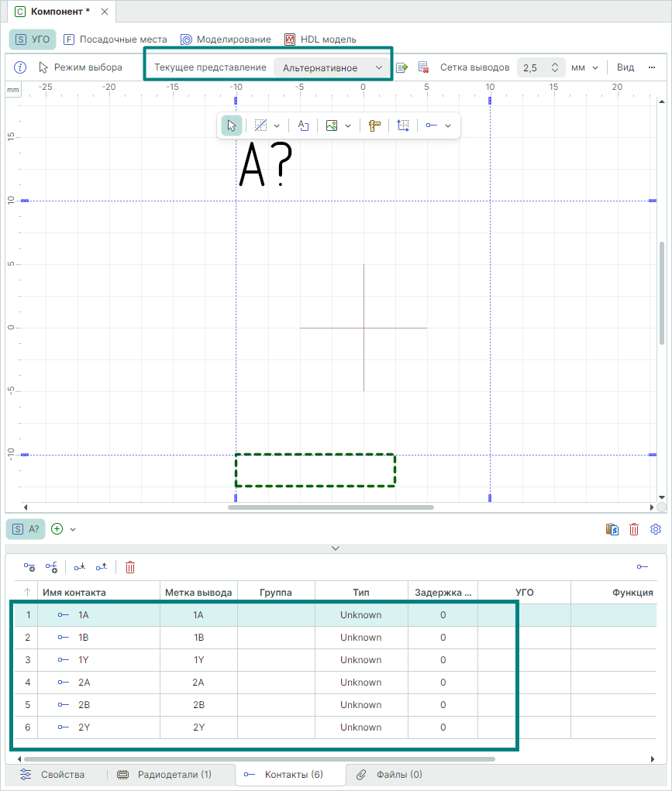The height and width of the screenshot is (791, 672).
Task: Select the arrow pointer tool in floating toolbar
Action: (231, 126)
